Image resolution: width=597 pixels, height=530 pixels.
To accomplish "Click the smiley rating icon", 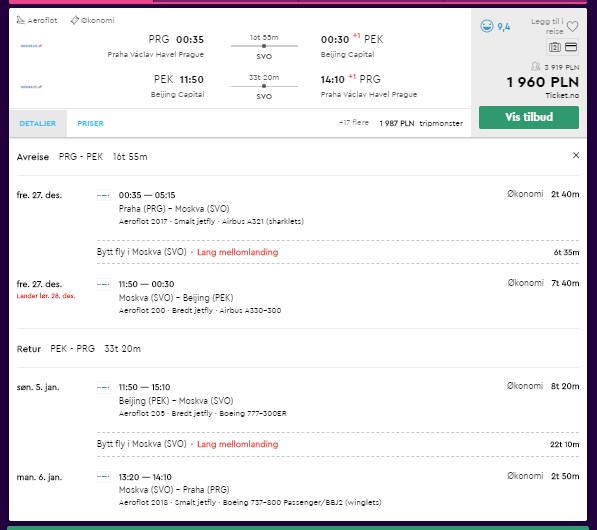I will [x=487, y=26].
